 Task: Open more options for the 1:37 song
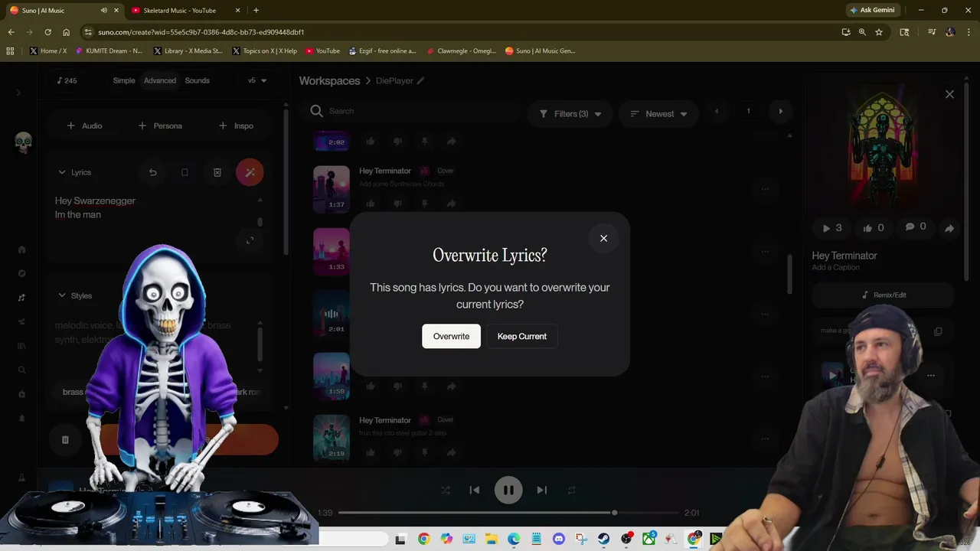click(765, 189)
